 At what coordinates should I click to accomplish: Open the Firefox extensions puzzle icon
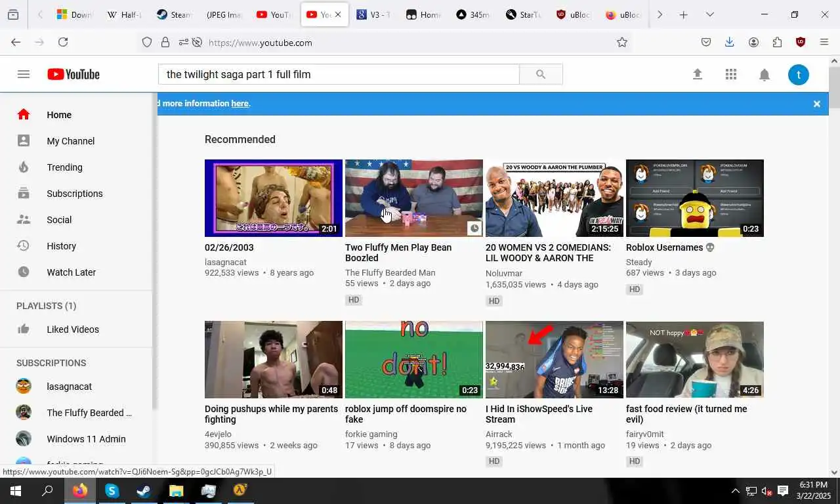tap(777, 42)
